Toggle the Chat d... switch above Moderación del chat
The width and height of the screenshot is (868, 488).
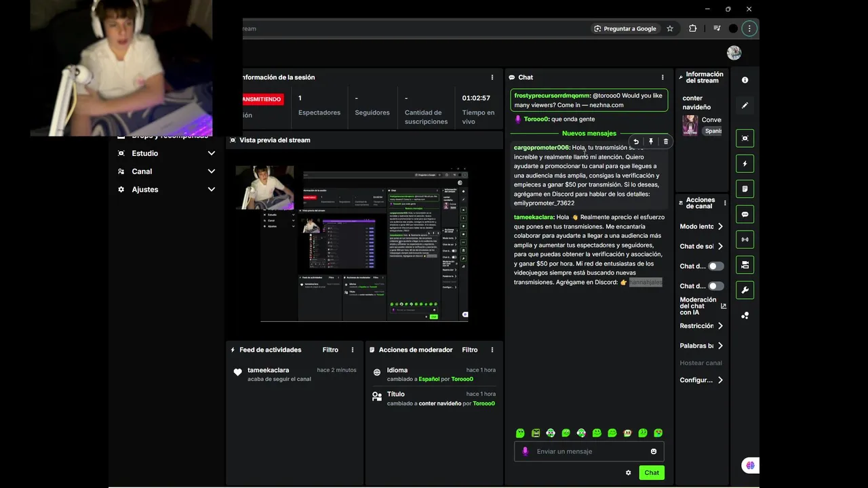716,286
